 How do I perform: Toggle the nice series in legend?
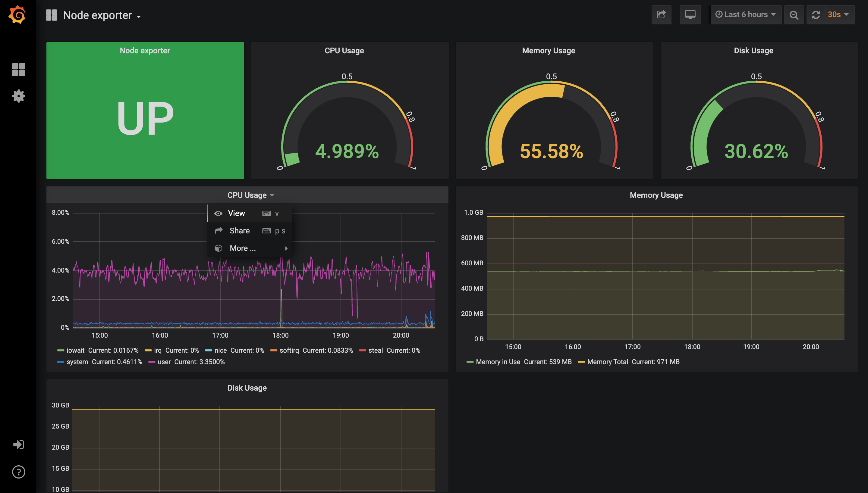pos(221,350)
